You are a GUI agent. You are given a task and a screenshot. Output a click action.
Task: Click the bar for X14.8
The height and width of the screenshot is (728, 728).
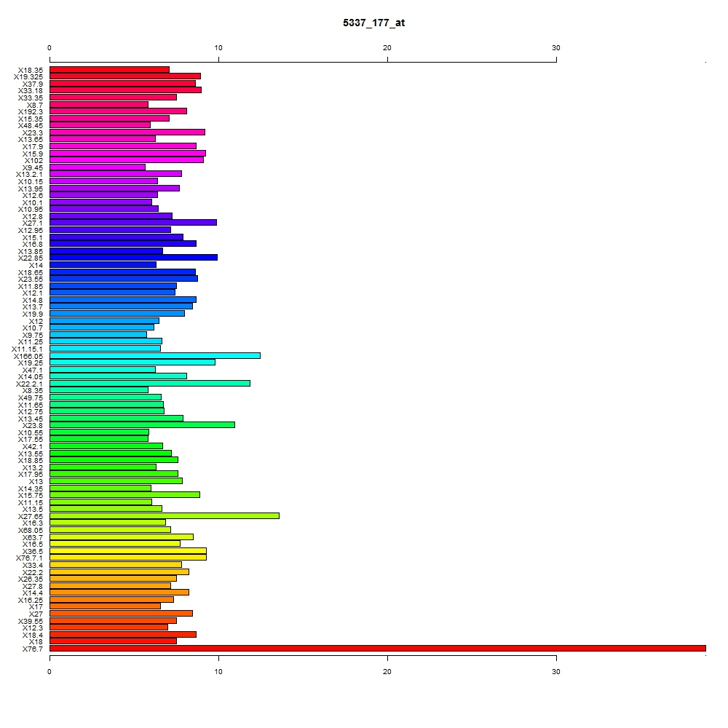122,299
